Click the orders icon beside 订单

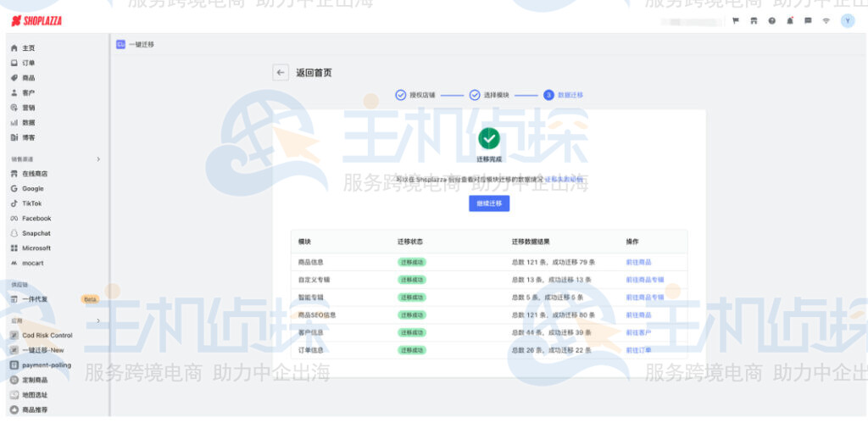[x=14, y=63]
